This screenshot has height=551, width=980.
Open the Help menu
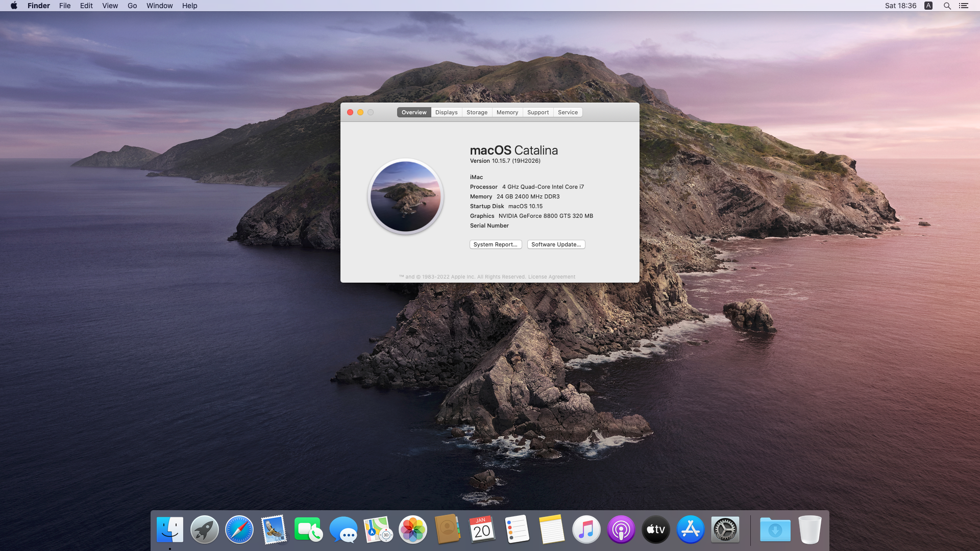pyautogui.click(x=189, y=6)
